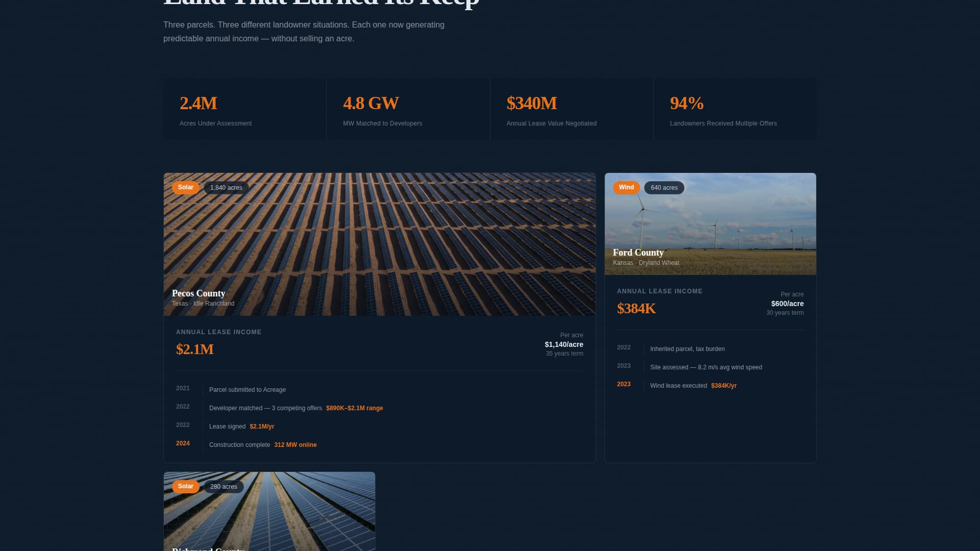
Task: Click the '$384K/yr' wind lease link
Action: point(724,386)
